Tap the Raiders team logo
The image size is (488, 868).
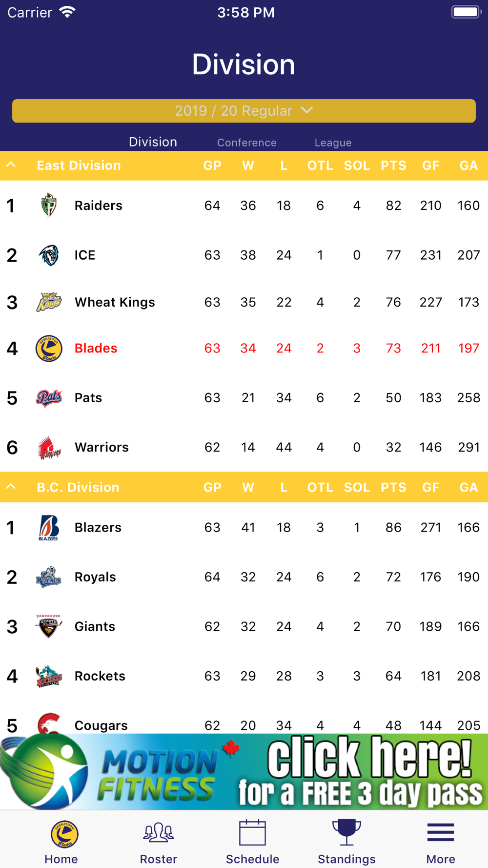[49, 206]
